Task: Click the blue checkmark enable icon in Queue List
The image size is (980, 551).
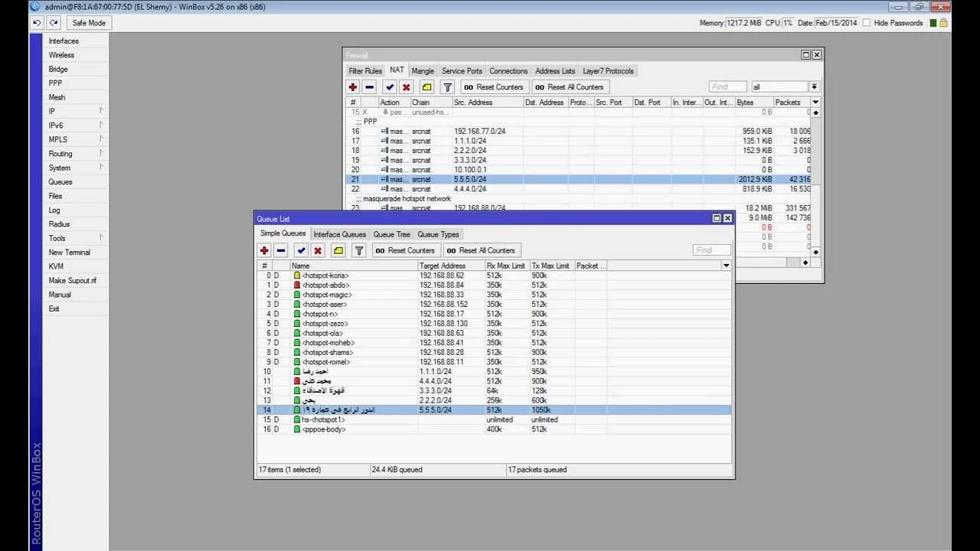Action: (x=301, y=250)
